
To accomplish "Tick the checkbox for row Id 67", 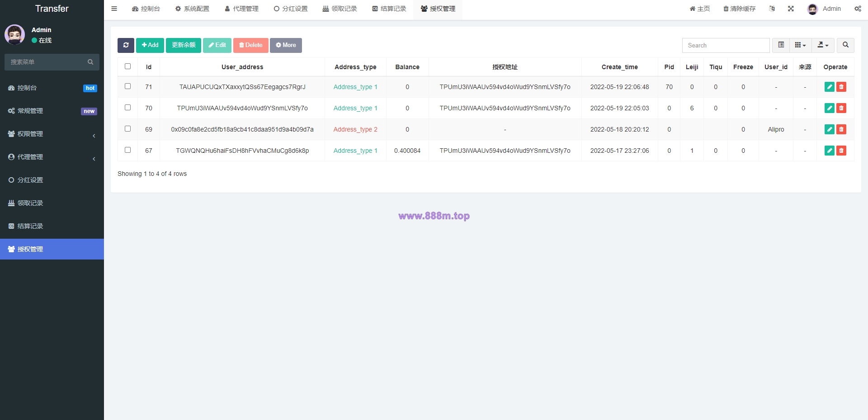I will pyautogui.click(x=127, y=150).
